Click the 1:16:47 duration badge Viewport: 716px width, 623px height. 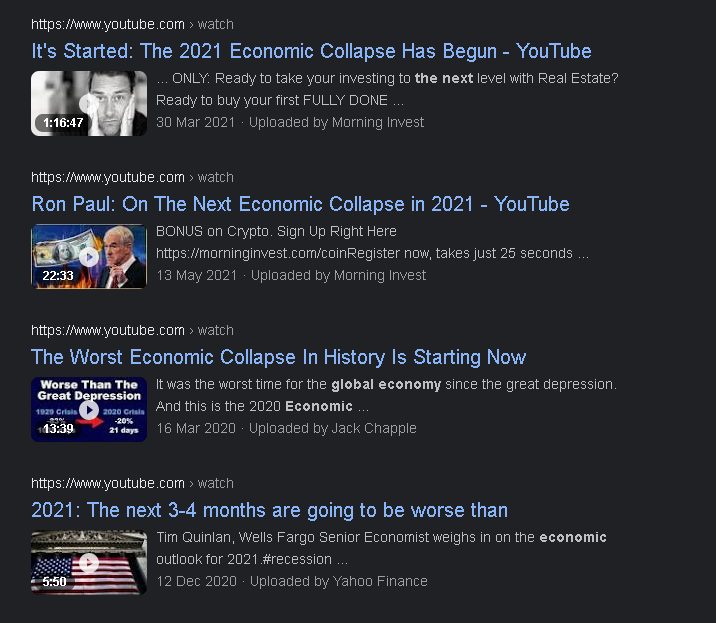(63, 122)
